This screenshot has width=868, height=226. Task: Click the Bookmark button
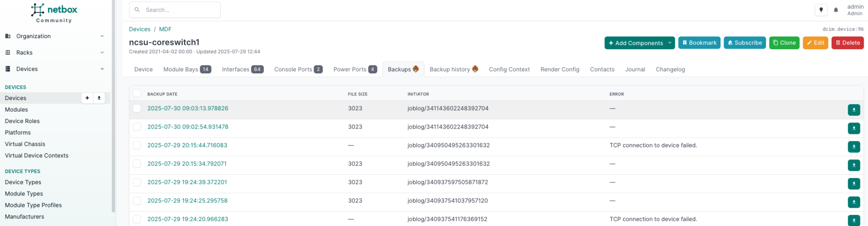click(x=699, y=43)
